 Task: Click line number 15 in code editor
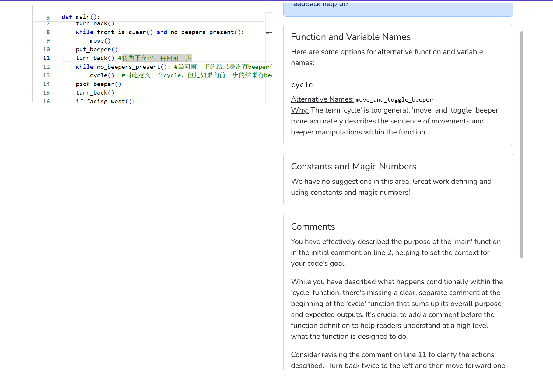[46, 93]
